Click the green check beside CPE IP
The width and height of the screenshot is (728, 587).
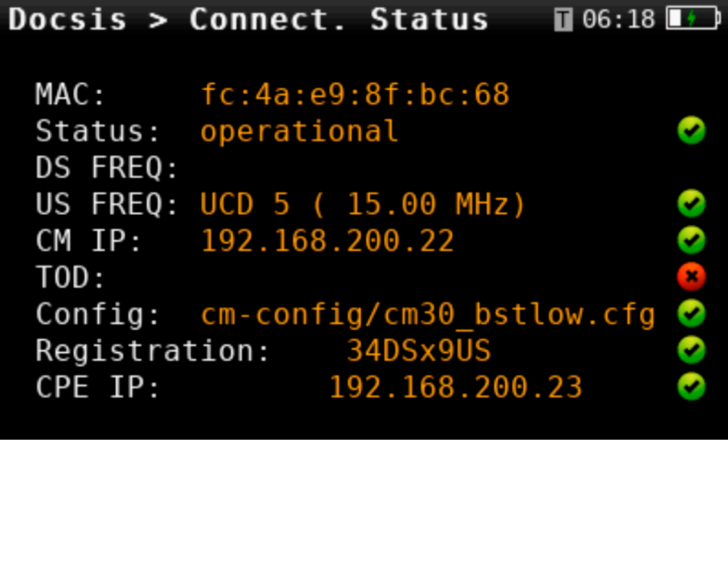point(691,387)
